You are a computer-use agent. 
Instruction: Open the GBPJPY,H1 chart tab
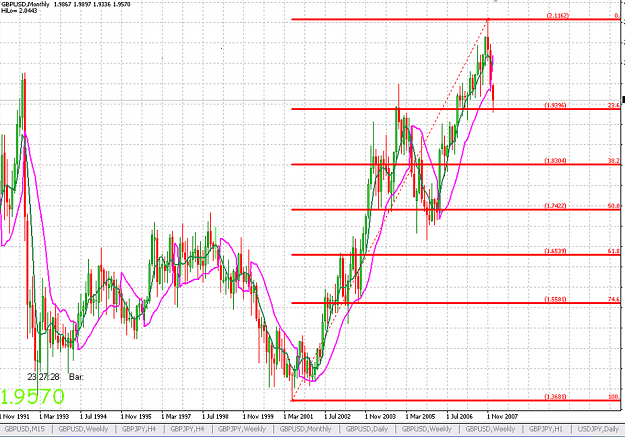coord(545,429)
